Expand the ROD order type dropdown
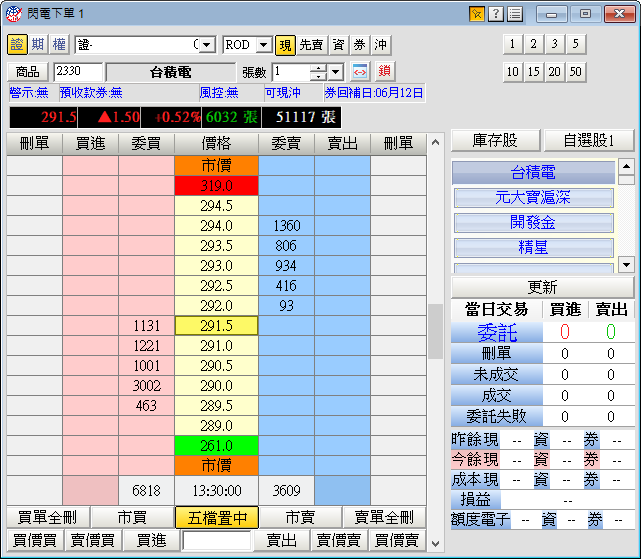Viewport: 641px width, 559px height. pos(264,45)
